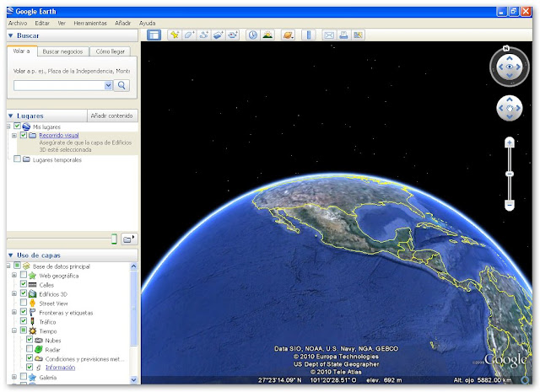This screenshot has width=540, height=392.
Task: Expand the Edificios 3D tree node
Action: click(14, 294)
